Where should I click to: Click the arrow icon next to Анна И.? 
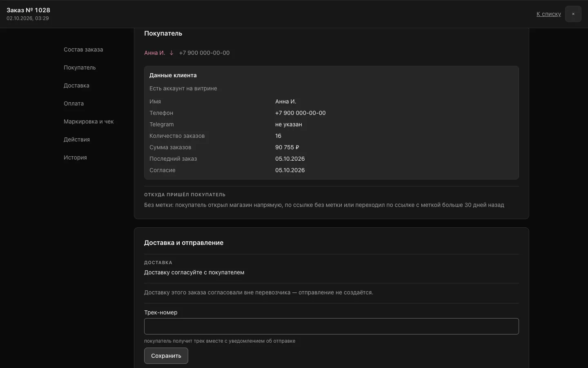pyautogui.click(x=171, y=53)
